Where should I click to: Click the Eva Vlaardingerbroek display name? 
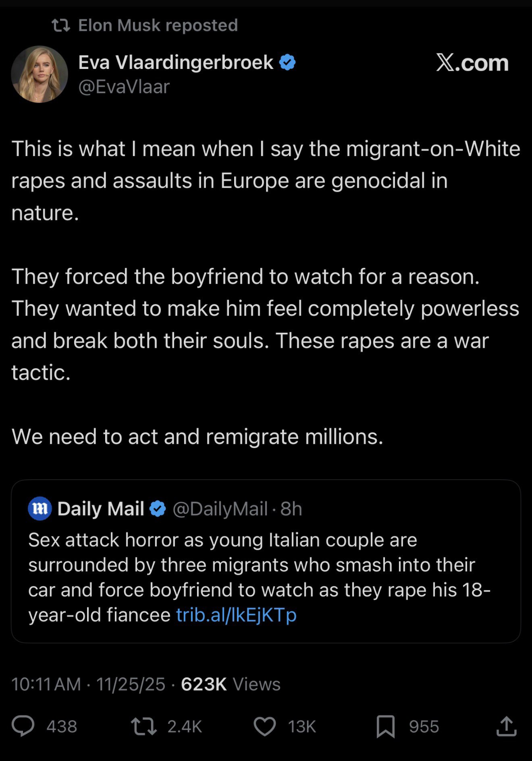click(176, 62)
